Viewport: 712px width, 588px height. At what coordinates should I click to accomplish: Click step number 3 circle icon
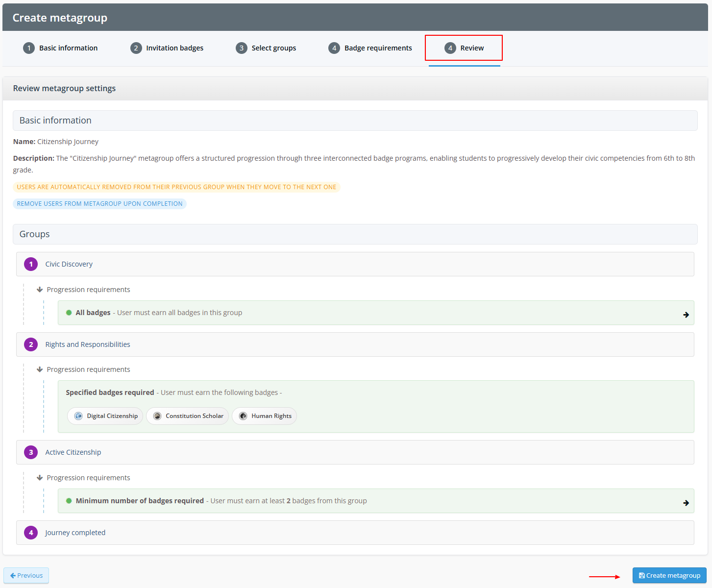(241, 48)
